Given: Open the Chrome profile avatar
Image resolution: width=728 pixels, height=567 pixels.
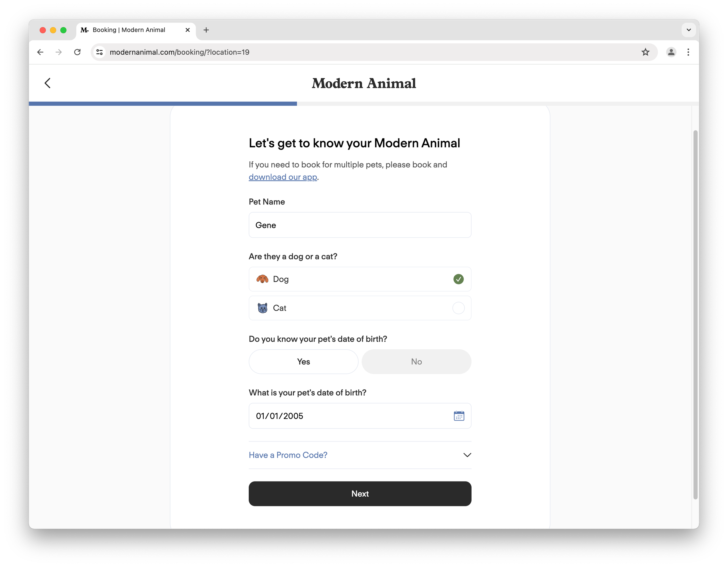Looking at the screenshot, I should pyautogui.click(x=671, y=52).
